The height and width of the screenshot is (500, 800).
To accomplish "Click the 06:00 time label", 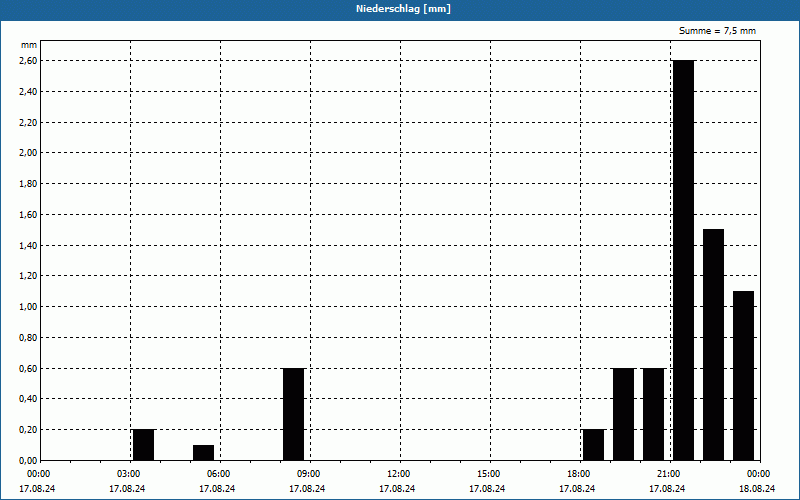I will point(219,474).
